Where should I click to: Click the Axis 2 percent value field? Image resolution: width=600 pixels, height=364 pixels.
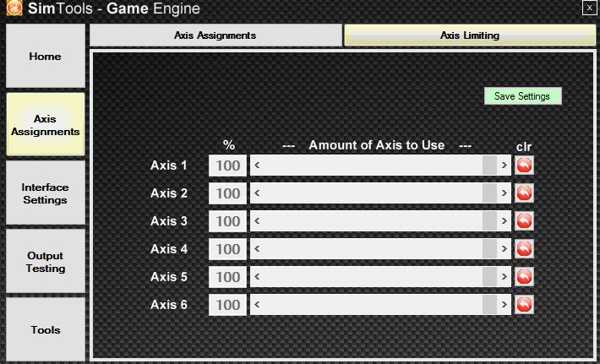pyautogui.click(x=227, y=193)
